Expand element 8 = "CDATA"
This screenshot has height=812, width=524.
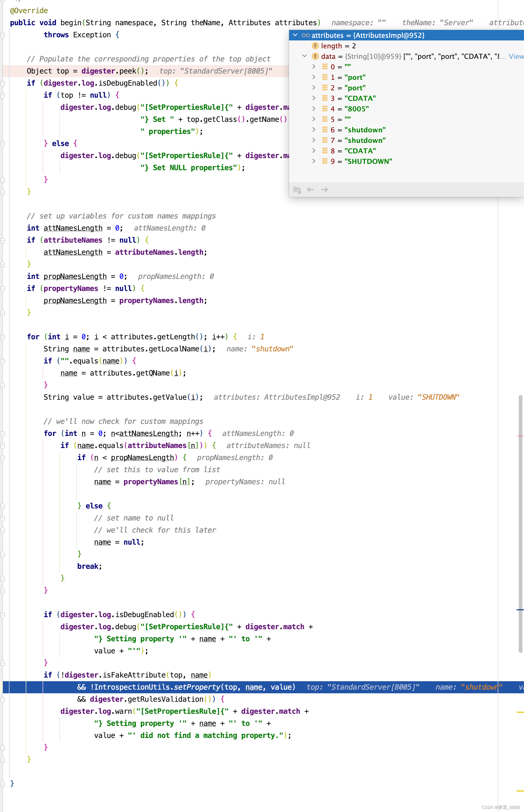click(x=314, y=151)
